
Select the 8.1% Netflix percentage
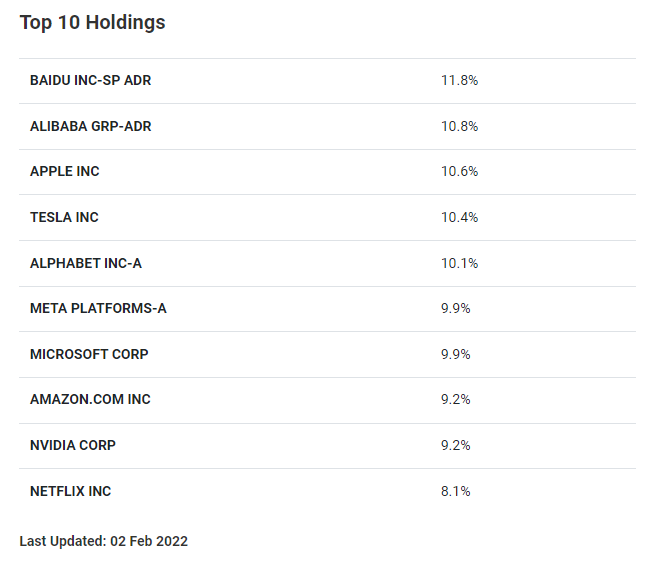coord(455,491)
